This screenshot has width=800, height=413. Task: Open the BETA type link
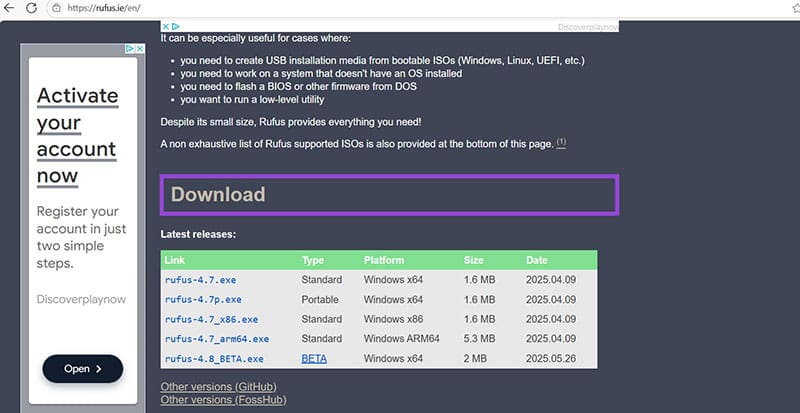314,359
